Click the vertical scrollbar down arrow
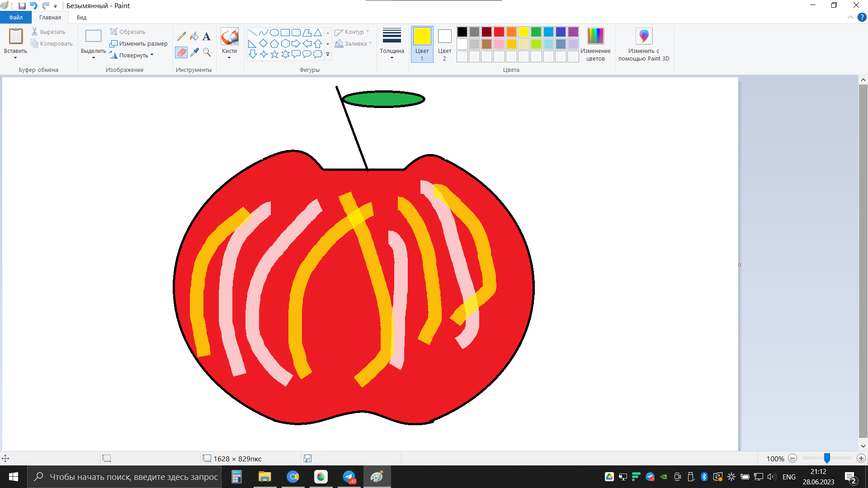 point(863,446)
